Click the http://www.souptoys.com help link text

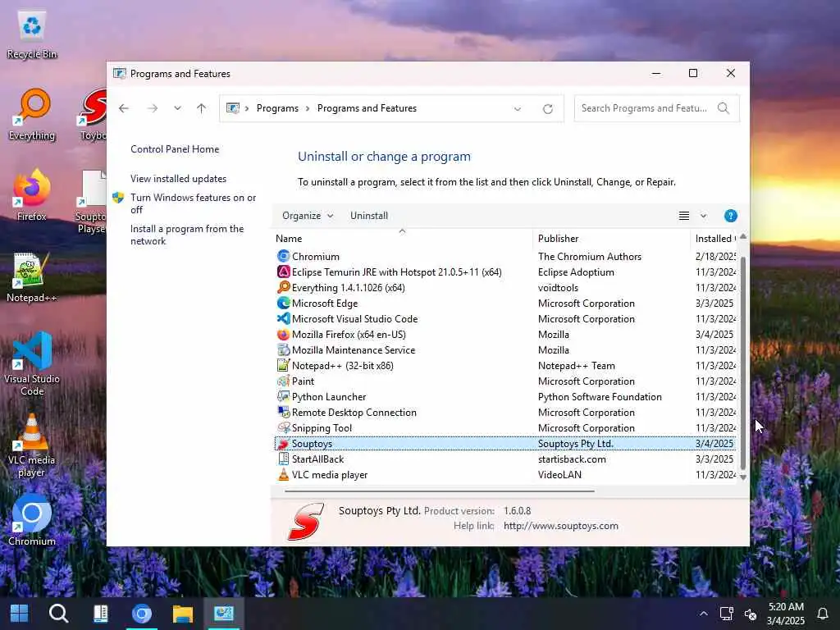click(560, 526)
